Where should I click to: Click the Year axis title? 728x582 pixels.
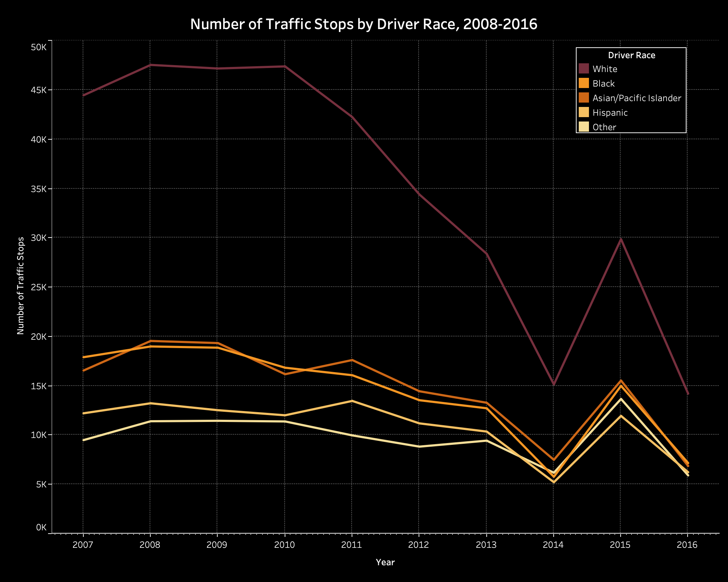385,562
